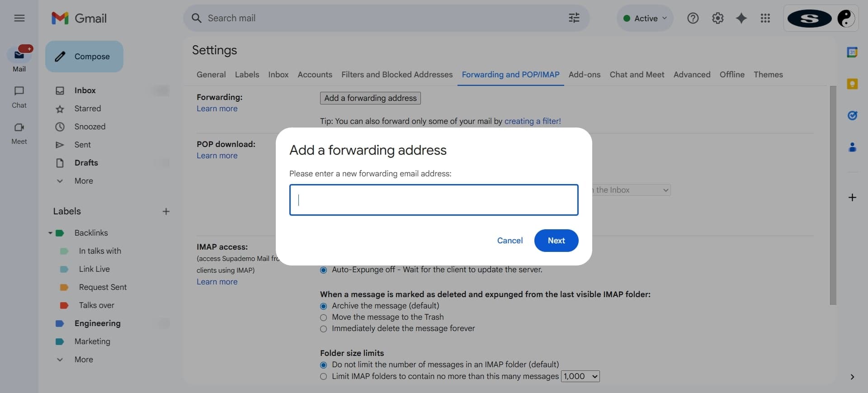Viewport: 868px width, 393px height.
Task: Open the account avatar menu
Action: (846, 18)
